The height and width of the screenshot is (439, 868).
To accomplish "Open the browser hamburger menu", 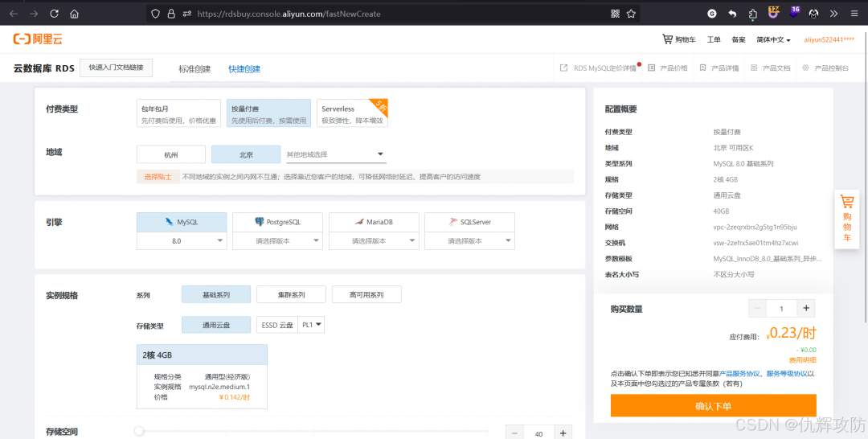I will tap(854, 14).
